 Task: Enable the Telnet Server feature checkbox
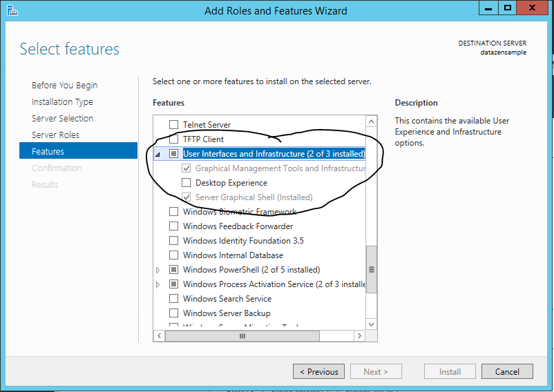174,125
